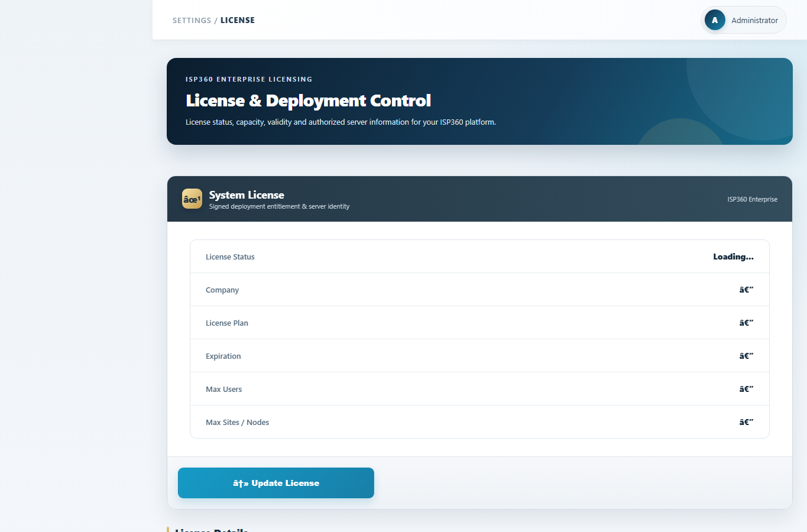Go to the SETTINGS breadcrumb
Image resolution: width=807 pixels, height=532 pixels.
[x=192, y=20]
